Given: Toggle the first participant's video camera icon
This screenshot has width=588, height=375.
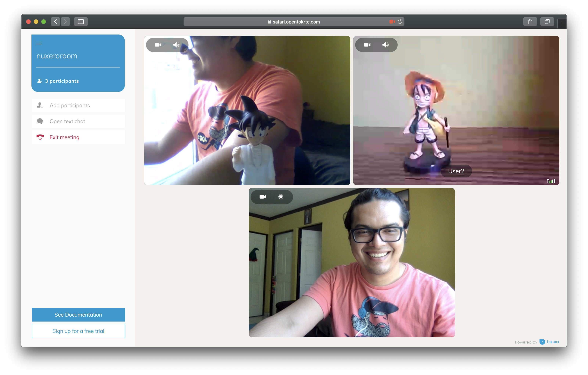Looking at the screenshot, I should click(158, 45).
